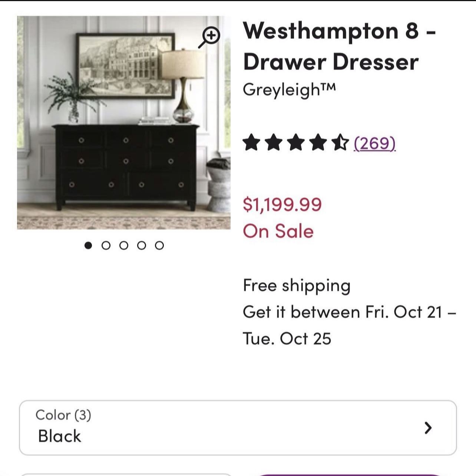The height and width of the screenshot is (476, 476).
Task: Tap the fourth carousel dot
Action: (142, 245)
